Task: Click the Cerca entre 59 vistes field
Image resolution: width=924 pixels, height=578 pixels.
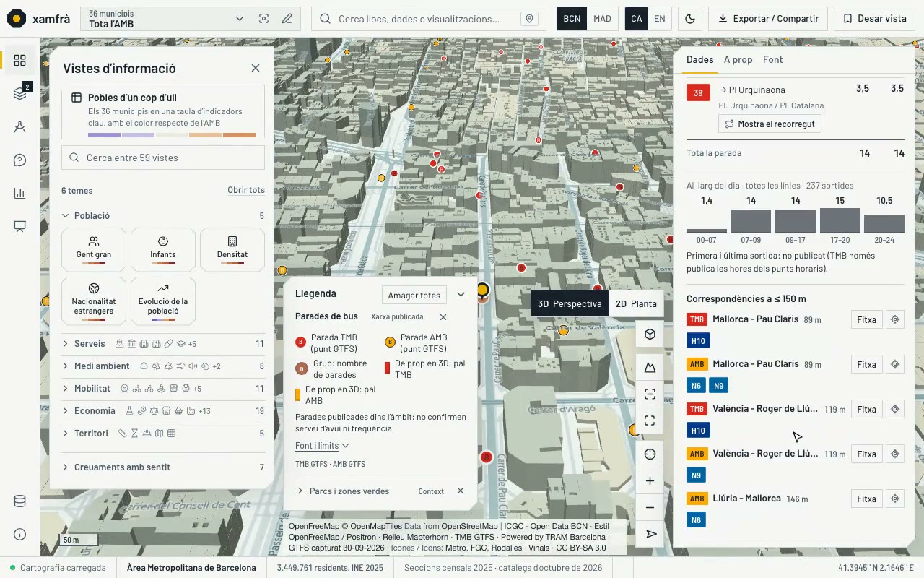Action: 163,158
